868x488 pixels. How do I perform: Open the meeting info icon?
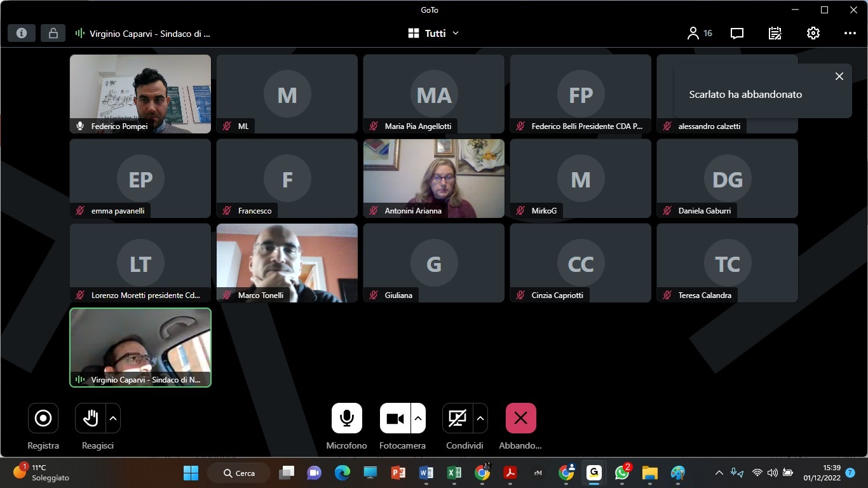coord(22,34)
